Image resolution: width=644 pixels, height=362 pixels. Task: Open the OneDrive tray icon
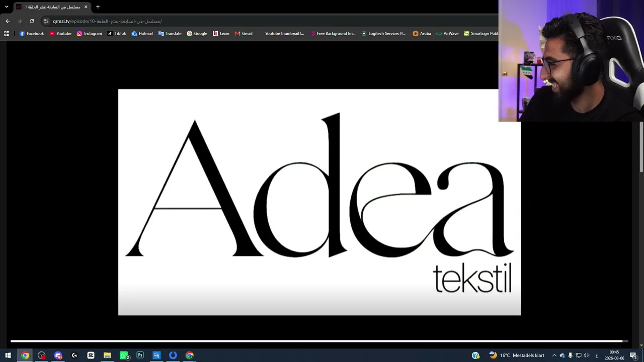(x=562, y=355)
